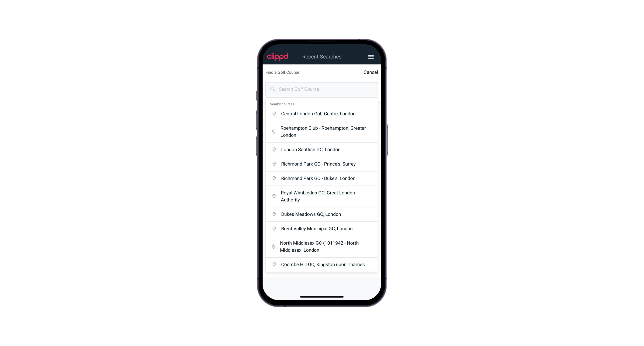Click the location pin icon for Coombe Hill GC
This screenshot has width=644, height=346.
click(x=273, y=265)
